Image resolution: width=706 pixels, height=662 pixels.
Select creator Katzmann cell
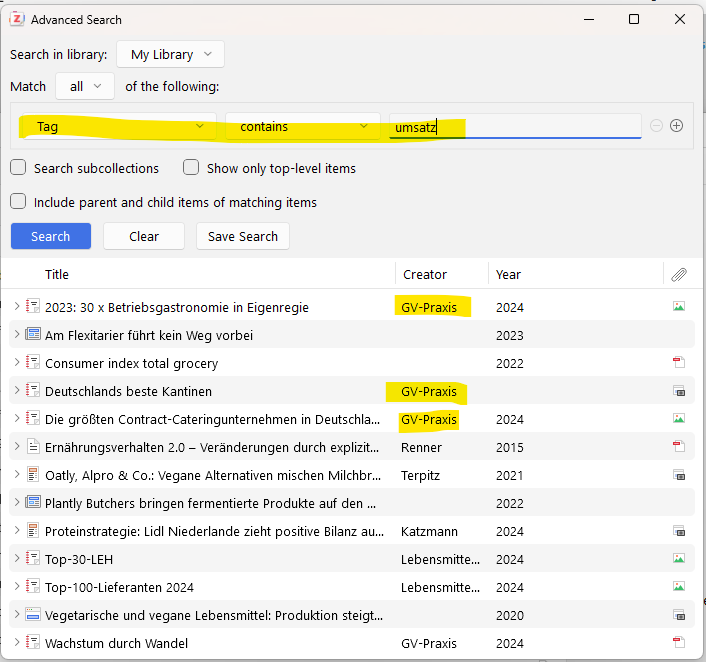(x=429, y=531)
